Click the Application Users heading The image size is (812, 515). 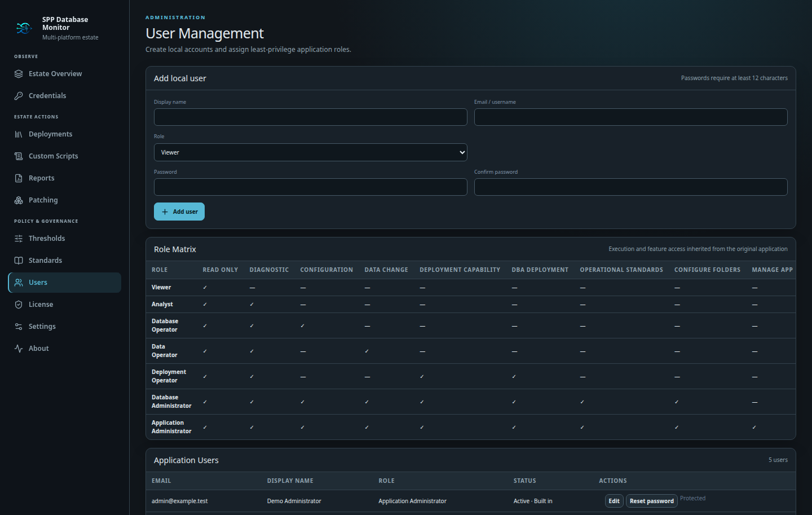186,460
